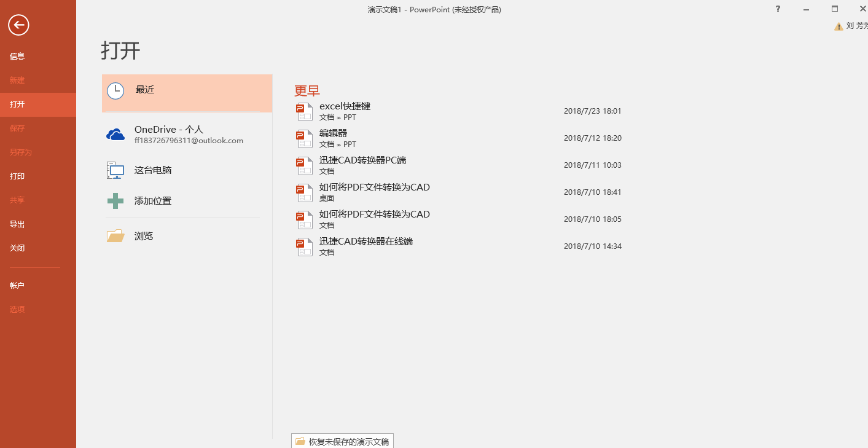Click the date 2018/7/12 18:20
Screen dimensions: 868x448
click(x=593, y=138)
